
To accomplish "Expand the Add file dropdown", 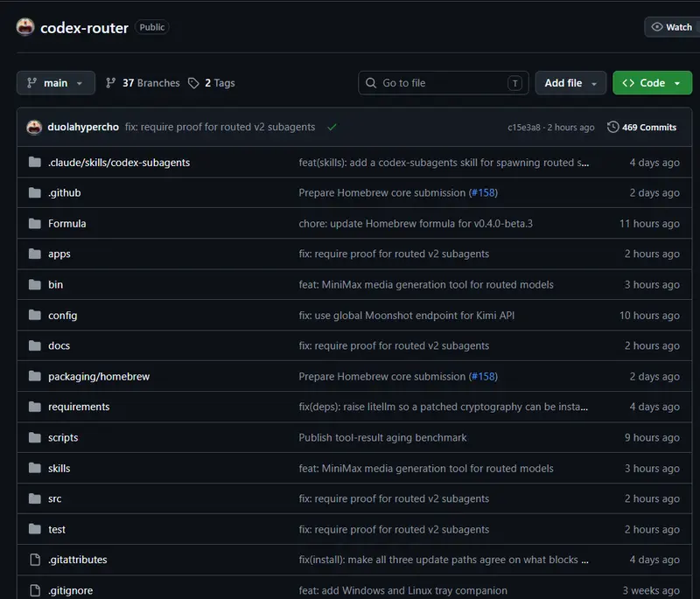I will click(x=570, y=83).
